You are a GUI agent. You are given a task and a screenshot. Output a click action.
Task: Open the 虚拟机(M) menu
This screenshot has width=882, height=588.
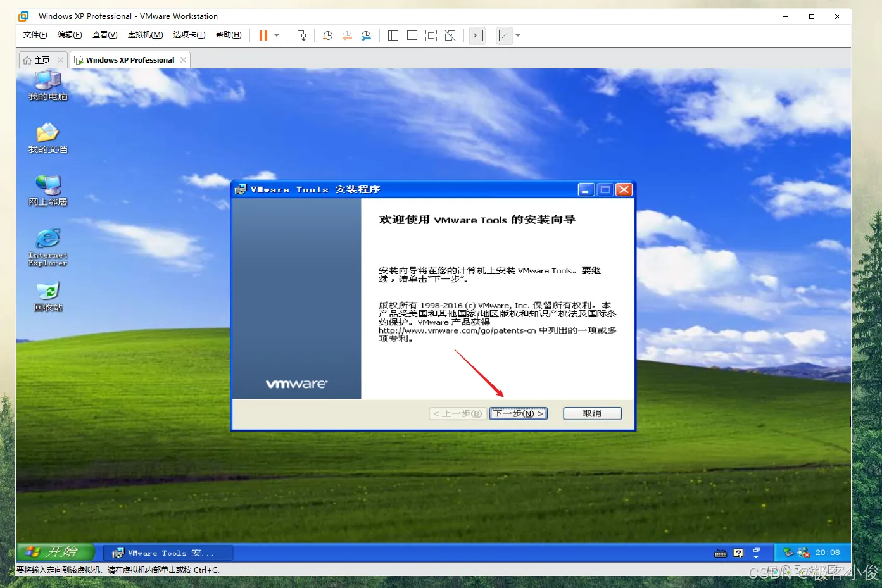click(x=145, y=35)
